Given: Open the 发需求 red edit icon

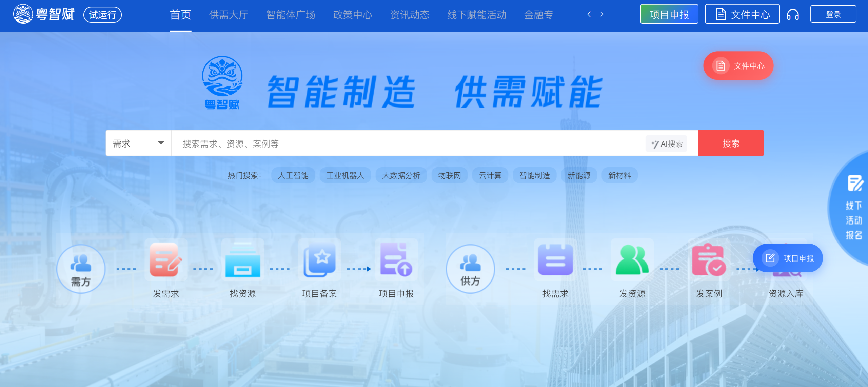Looking at the screenshot, I should [166, 260].
